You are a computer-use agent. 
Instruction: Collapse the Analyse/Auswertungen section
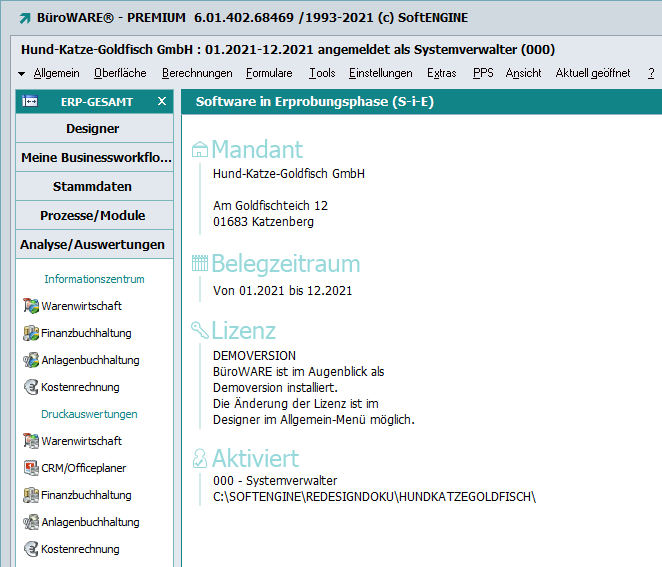point(93,245)
